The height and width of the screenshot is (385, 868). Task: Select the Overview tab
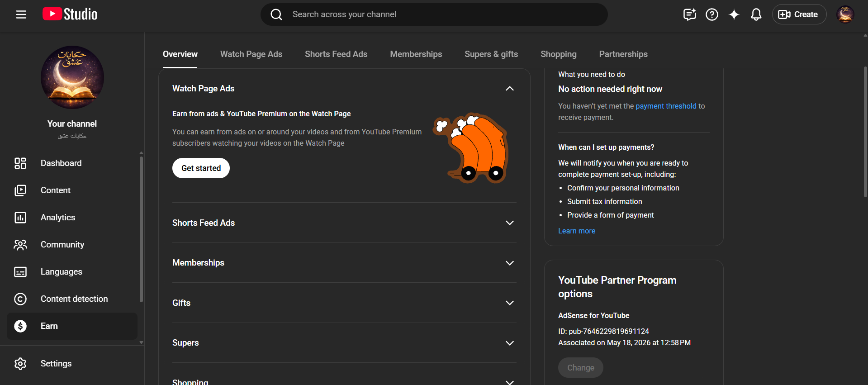click(x=180, y=54)
